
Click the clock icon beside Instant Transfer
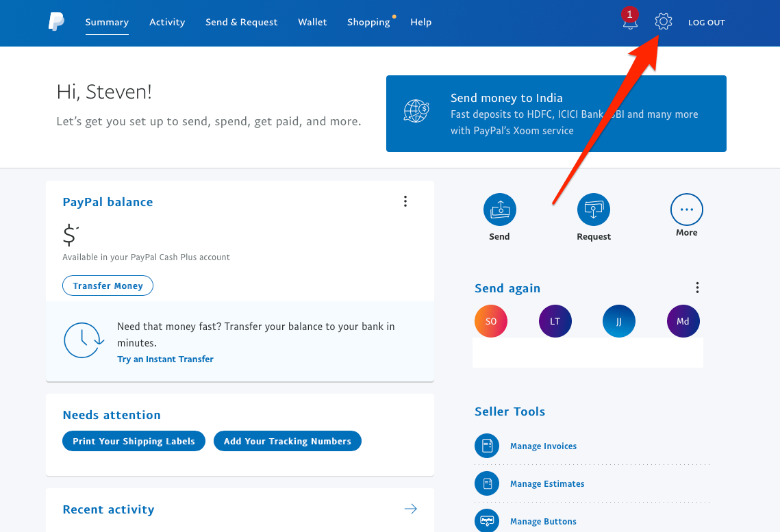[84, 340]
